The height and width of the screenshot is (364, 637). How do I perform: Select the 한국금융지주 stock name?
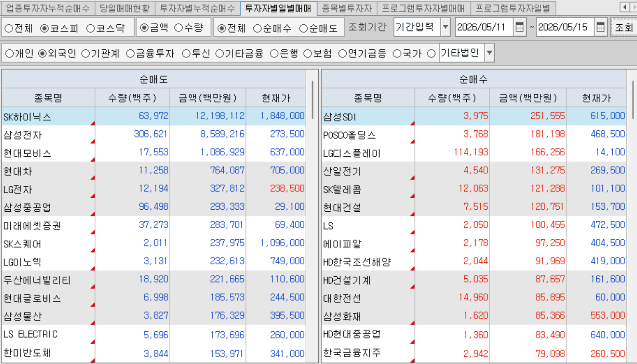pyautogui.click(x=352, y=353)
